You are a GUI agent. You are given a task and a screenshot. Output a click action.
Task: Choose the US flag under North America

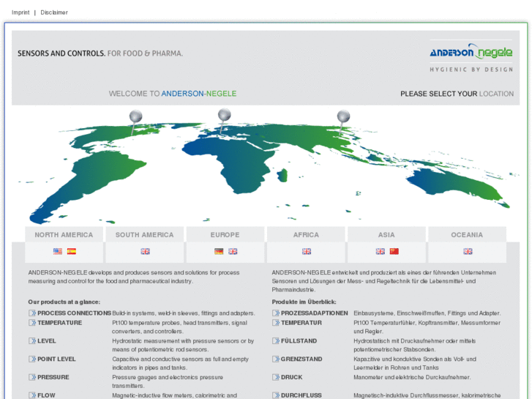click(x=58, y=251)
